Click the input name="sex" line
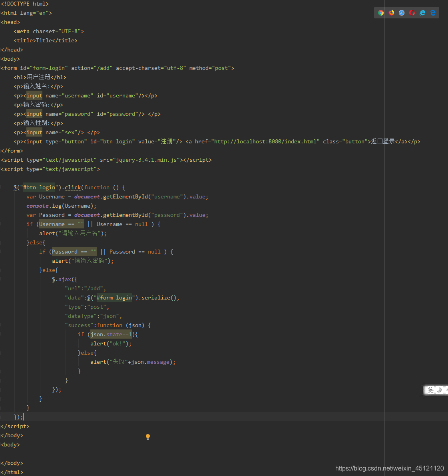This screenshot has height=476, width=448. coord(56,132)
